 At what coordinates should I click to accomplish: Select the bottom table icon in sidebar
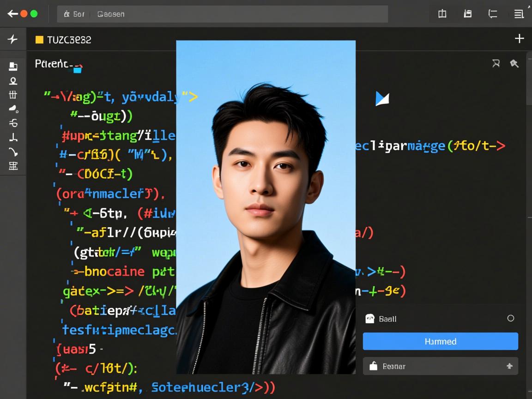[13, 166]
